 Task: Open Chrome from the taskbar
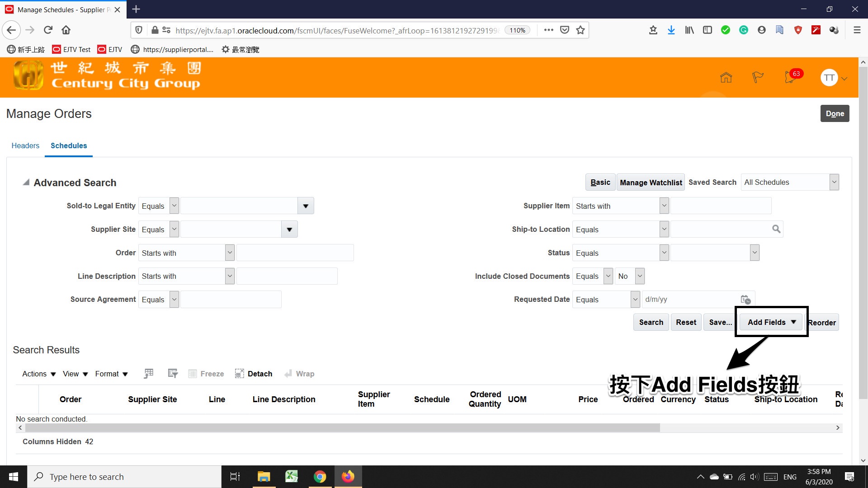tap(320, 477)
